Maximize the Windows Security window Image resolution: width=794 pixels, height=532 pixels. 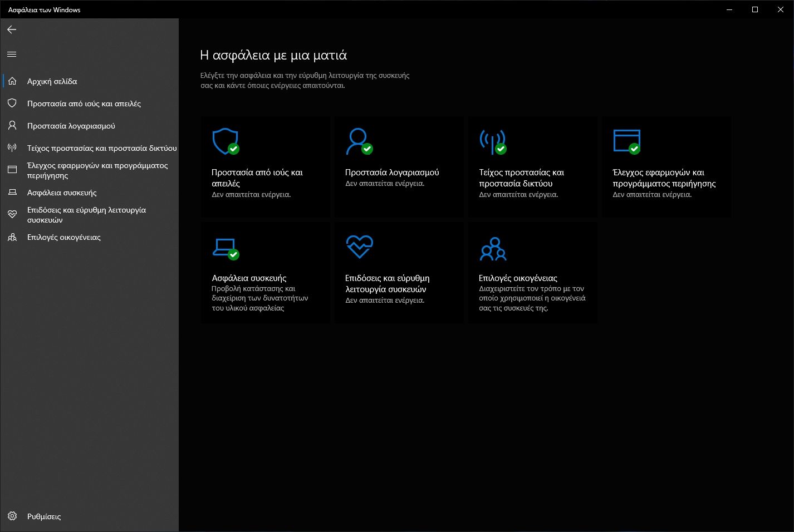(x=755, y=9)
